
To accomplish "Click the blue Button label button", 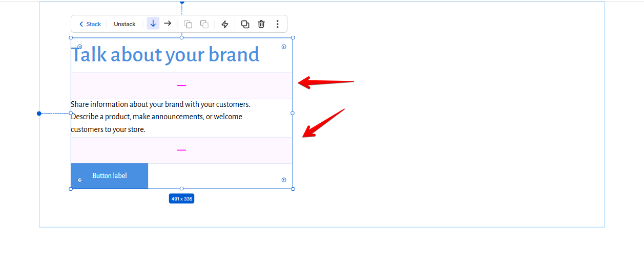I will tap(110, 176).
